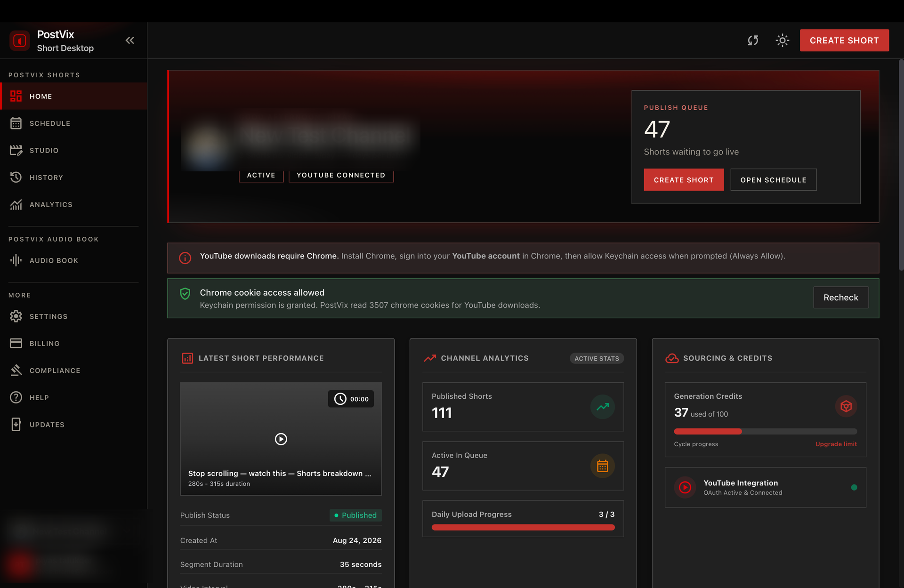The width and height of the screenshot is (904, 588).
Task: Create Short from Publish Queue card
Action: (684, 180)
